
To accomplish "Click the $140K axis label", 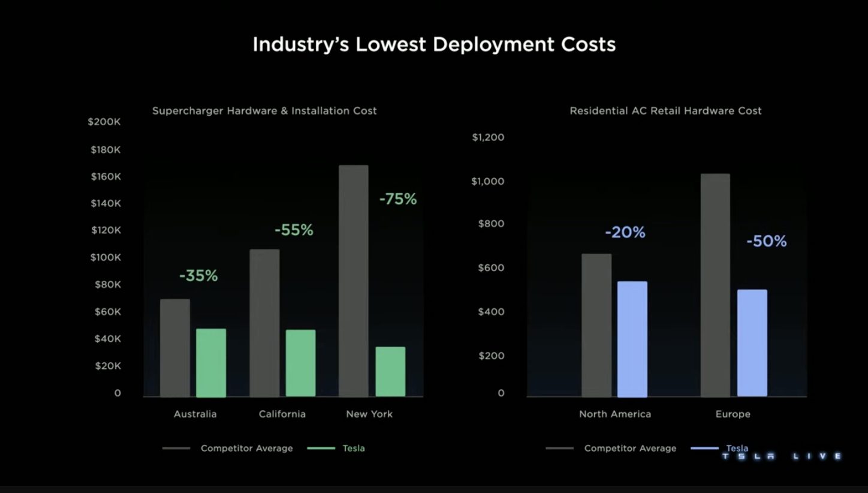I will 106,203.
